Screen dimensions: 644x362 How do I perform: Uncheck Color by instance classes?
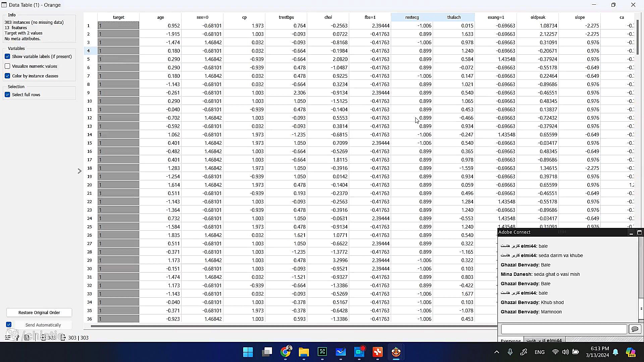click(x=7, y=76)
